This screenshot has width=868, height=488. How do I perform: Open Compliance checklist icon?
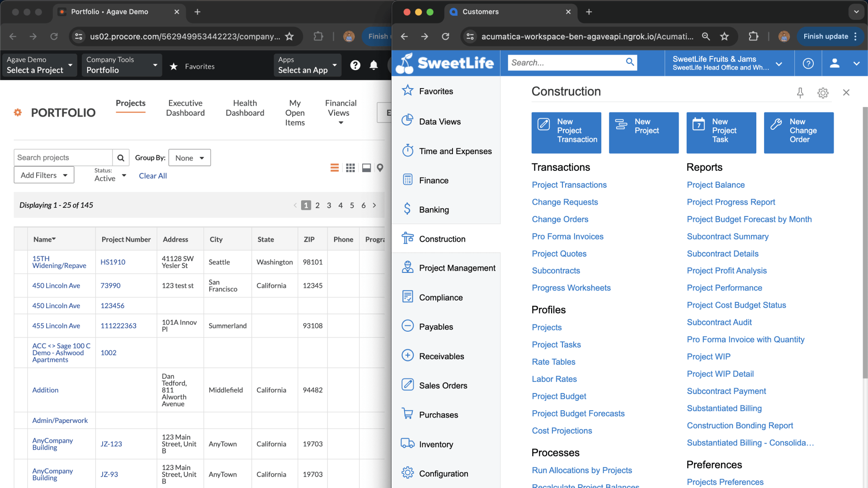coord(407,297)
